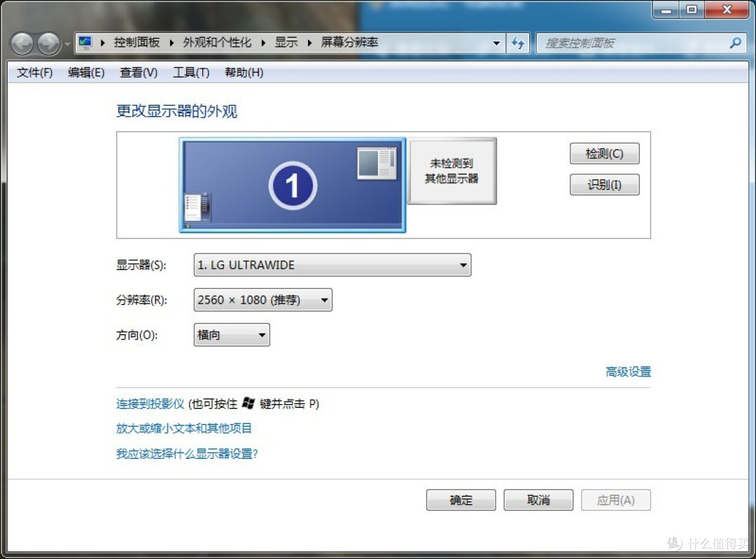Click the 应用(A) button
The height and width of the screenshot is (559, 756).
(616, 500)
